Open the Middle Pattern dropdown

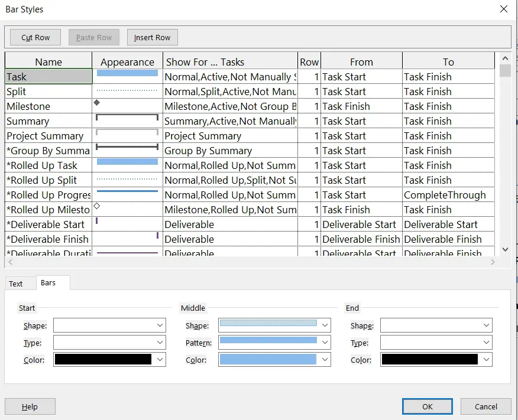tap(325, 343)
